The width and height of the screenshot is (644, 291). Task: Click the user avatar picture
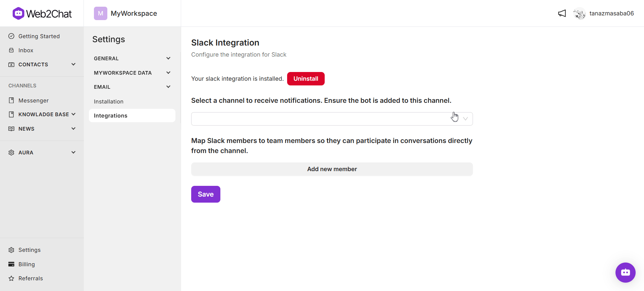[580, 13]
